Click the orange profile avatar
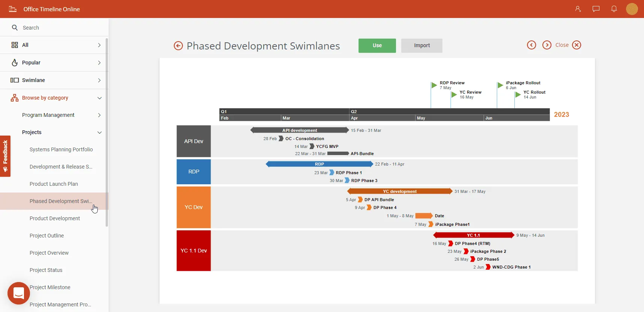The width and height of the screenshot is (644, 312). pyautogui.click(x=632, y=9)
